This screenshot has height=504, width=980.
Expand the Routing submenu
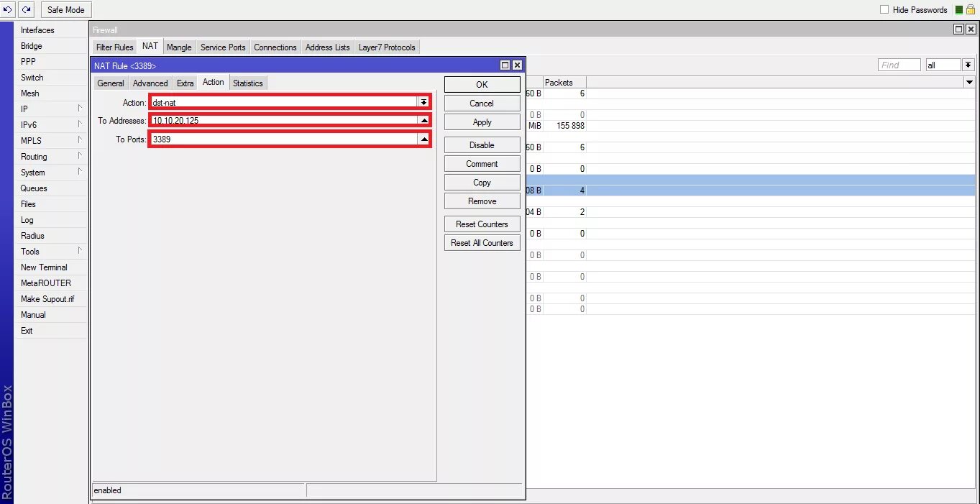[x=50, y=157]
